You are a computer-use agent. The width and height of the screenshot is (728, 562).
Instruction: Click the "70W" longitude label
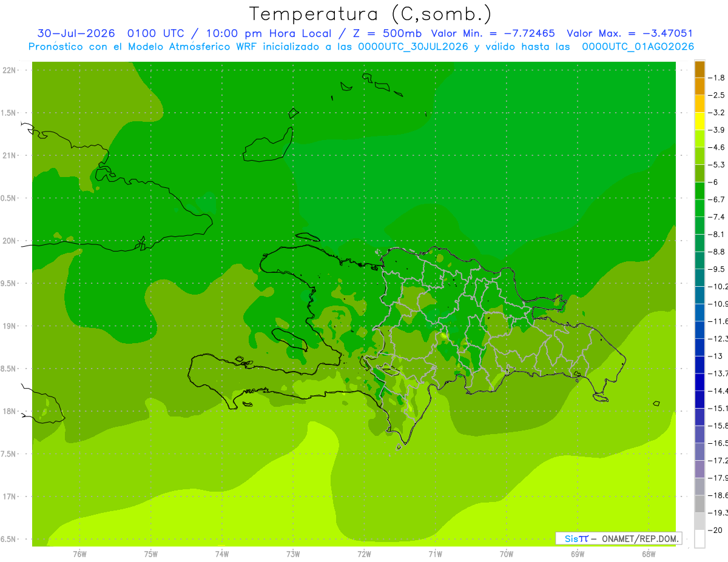click(x=507, y=554)
